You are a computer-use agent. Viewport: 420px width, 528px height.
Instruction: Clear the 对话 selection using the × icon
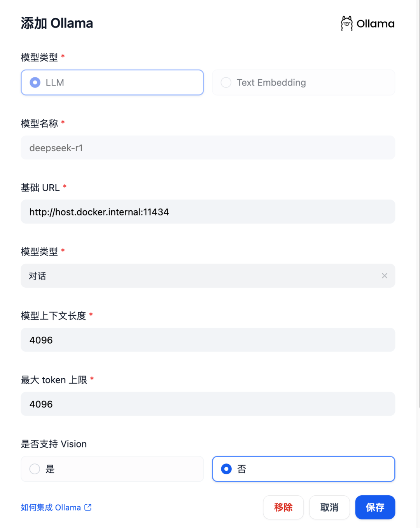[x=385, y=276]
